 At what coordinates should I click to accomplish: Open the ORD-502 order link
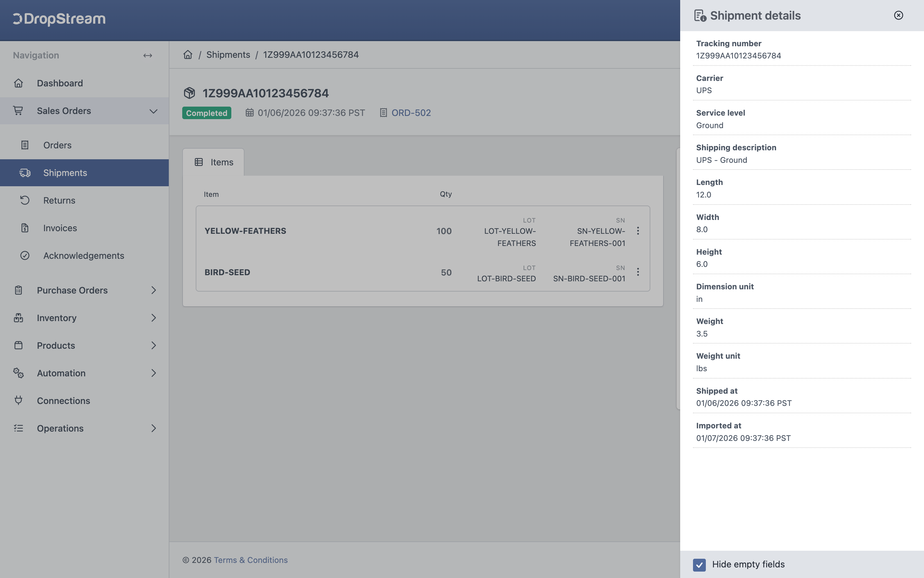[x=411, y=113]
